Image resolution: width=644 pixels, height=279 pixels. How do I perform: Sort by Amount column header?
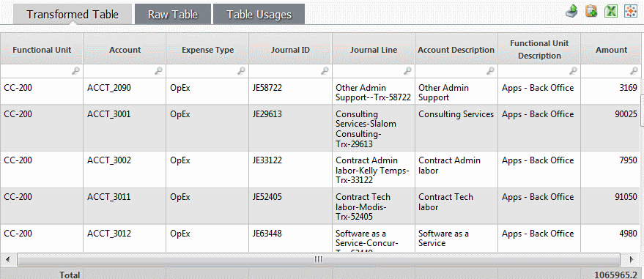coord(612,50)
